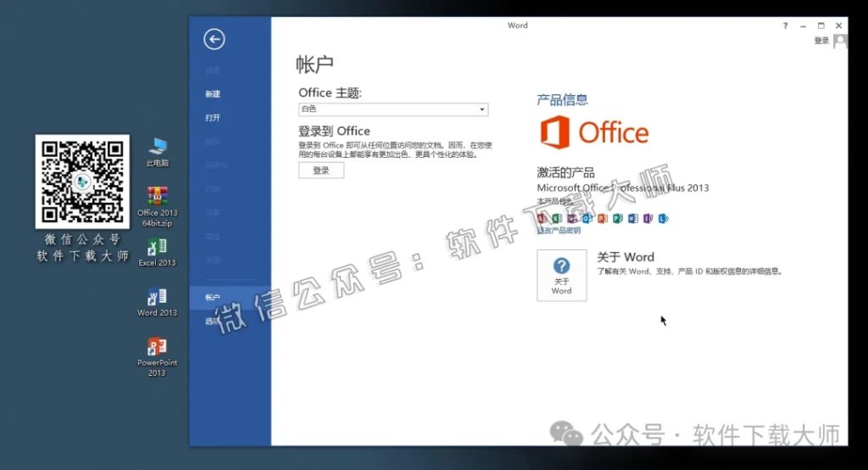Click the Microsoft Office Professional Plus 2013 text
Screen dimensions: 868x470
pos(623,187)
